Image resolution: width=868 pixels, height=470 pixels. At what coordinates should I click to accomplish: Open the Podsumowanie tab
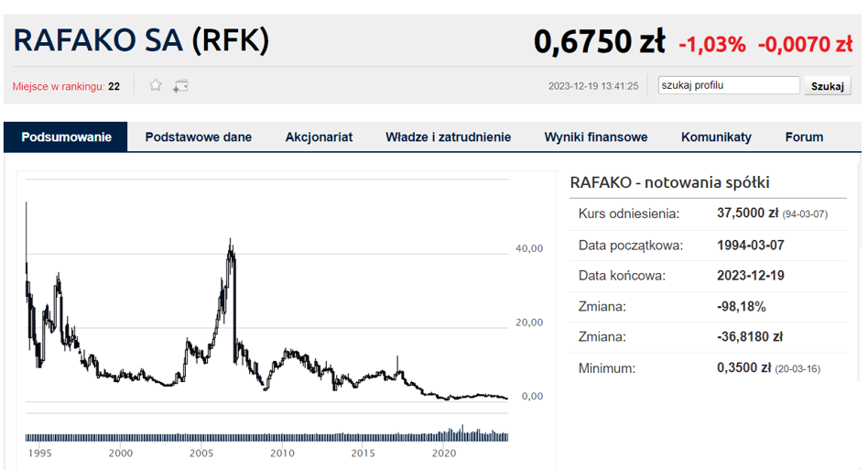coord(66,137)
